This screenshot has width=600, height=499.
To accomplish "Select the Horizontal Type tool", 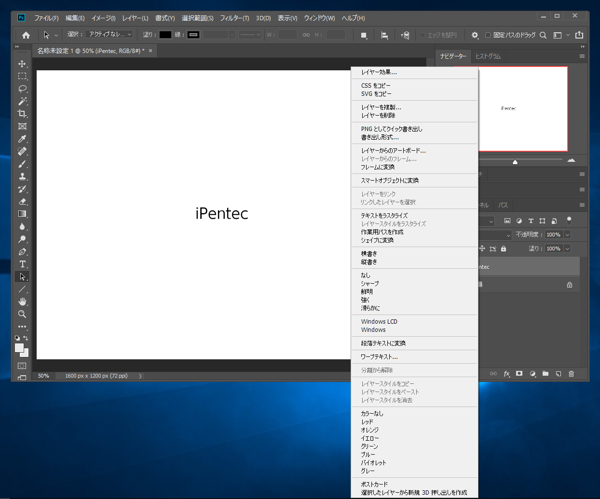I will click(x=22, y=264).
